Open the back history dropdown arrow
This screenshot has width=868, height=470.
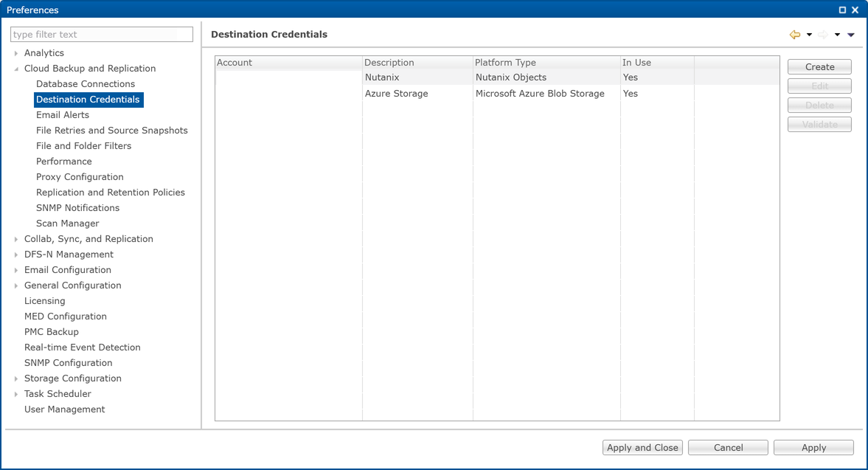coord(809,35)
